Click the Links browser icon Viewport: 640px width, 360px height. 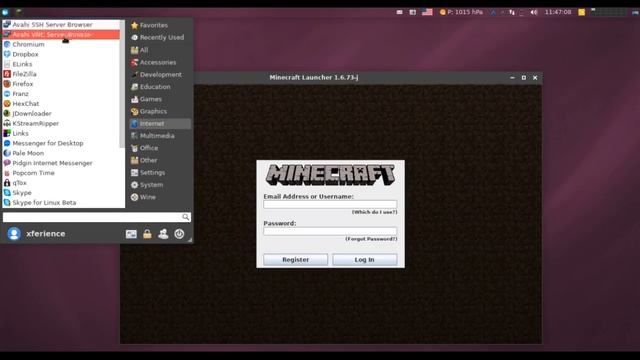coord(7,133)
